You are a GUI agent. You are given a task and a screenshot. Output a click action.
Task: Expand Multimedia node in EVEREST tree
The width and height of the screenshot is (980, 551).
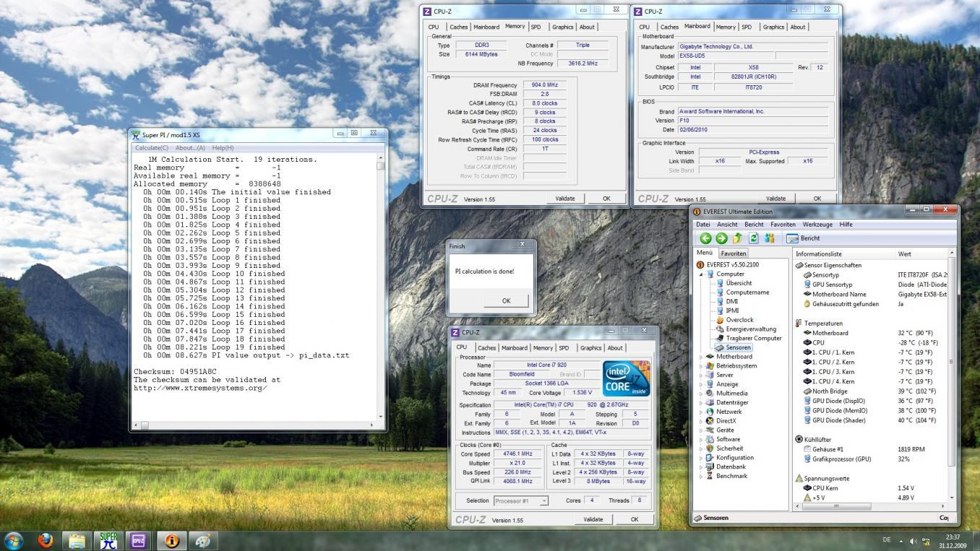(x=700, y=394)
